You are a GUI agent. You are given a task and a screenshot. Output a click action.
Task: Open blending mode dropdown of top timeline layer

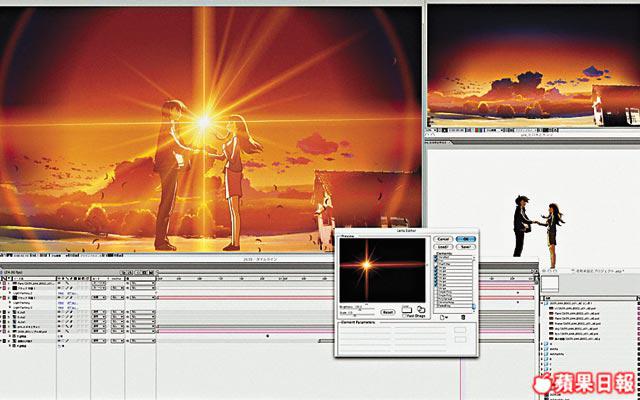99,283
